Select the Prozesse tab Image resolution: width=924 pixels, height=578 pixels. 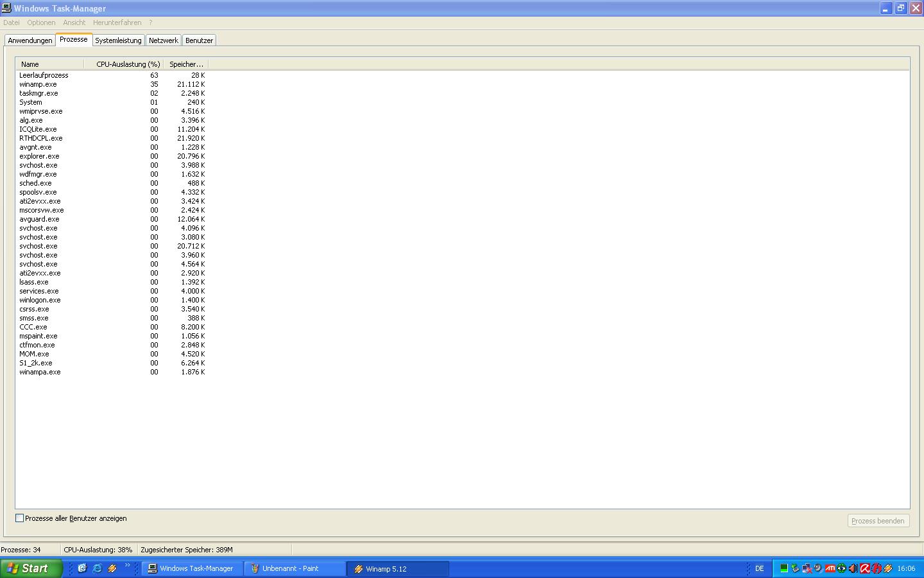point(74,39)
